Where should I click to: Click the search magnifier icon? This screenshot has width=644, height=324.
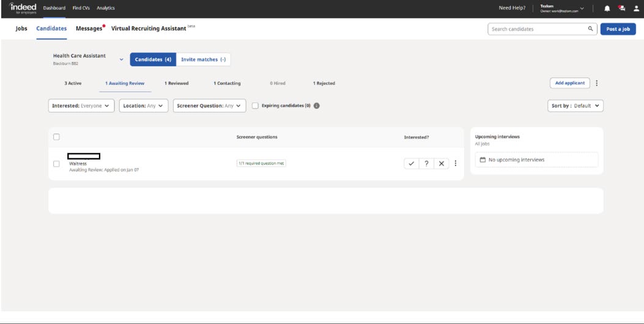tap(590, 29)
